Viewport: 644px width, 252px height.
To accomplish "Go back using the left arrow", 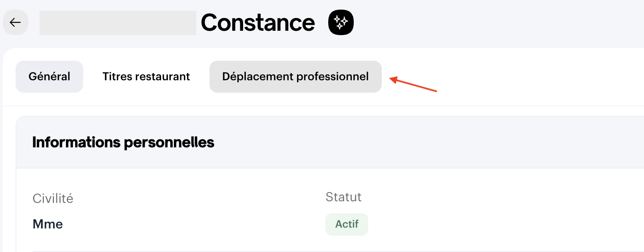I will tap(16, 22).
